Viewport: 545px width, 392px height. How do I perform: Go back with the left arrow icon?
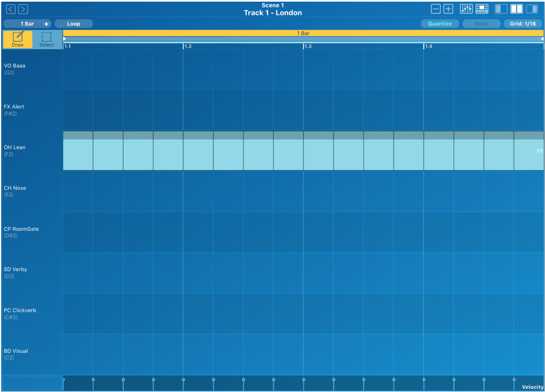pos(11,9)
